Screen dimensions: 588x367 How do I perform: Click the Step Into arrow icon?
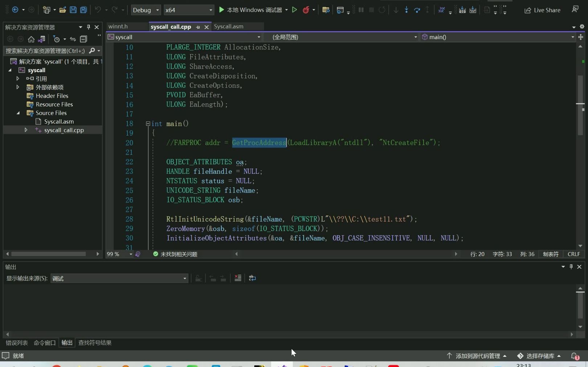pos(407,10)
